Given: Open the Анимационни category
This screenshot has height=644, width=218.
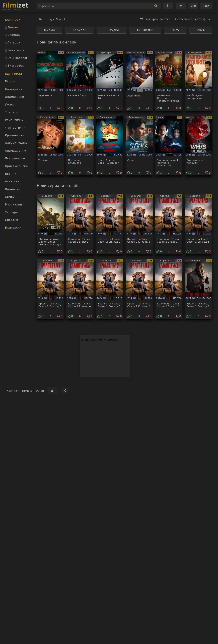Looking at the screenshot, I should click(x=16, y=151).
